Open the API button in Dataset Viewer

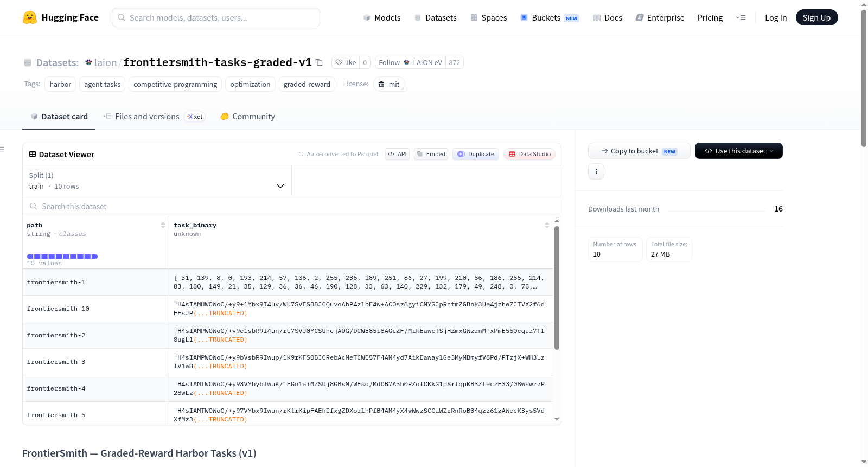397,154
